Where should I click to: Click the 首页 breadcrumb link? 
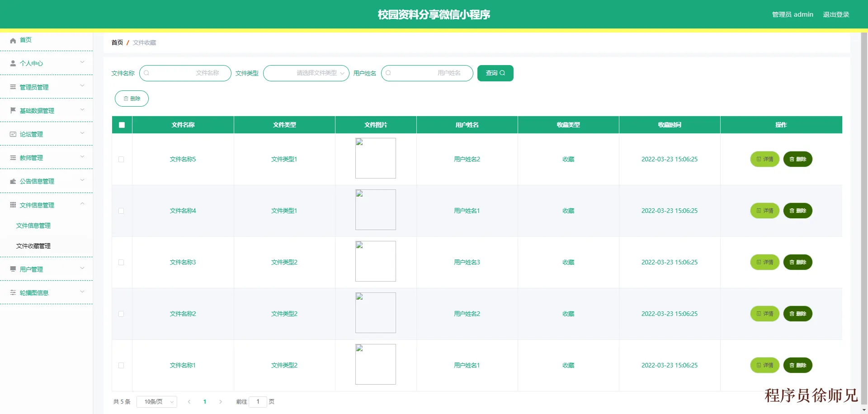pyautogui.click(x=117, y=42)
